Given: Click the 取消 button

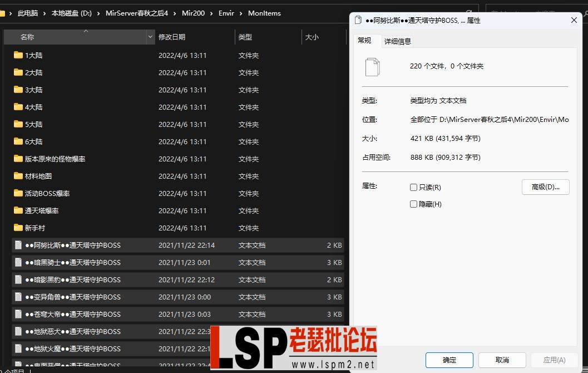Looking at the screenshot, I should (502, 360).
